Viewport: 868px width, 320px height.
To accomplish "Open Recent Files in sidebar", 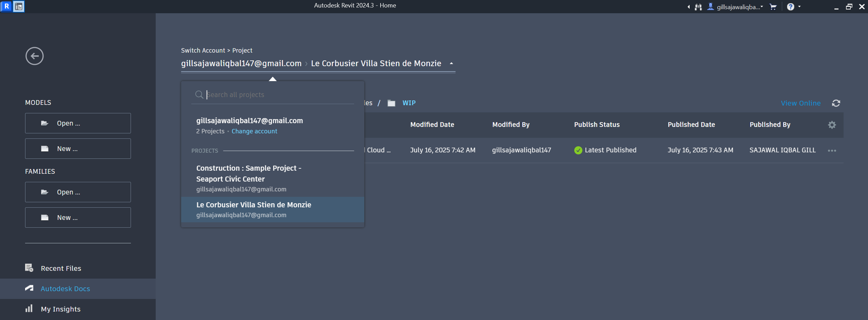I will pyautogui.click(x=78, y=268).
